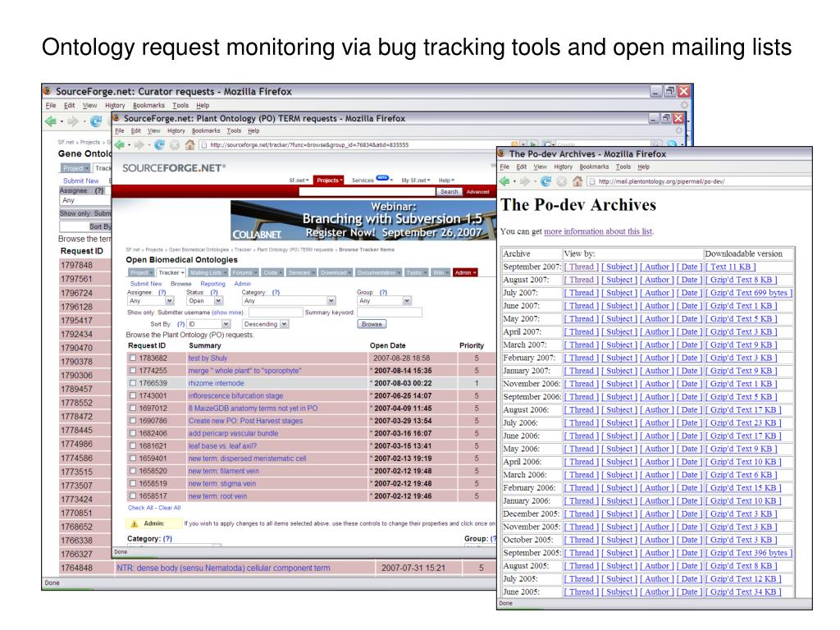
Task: Expand the red Admin tab dropdown
Action: [x=464, y=272]
